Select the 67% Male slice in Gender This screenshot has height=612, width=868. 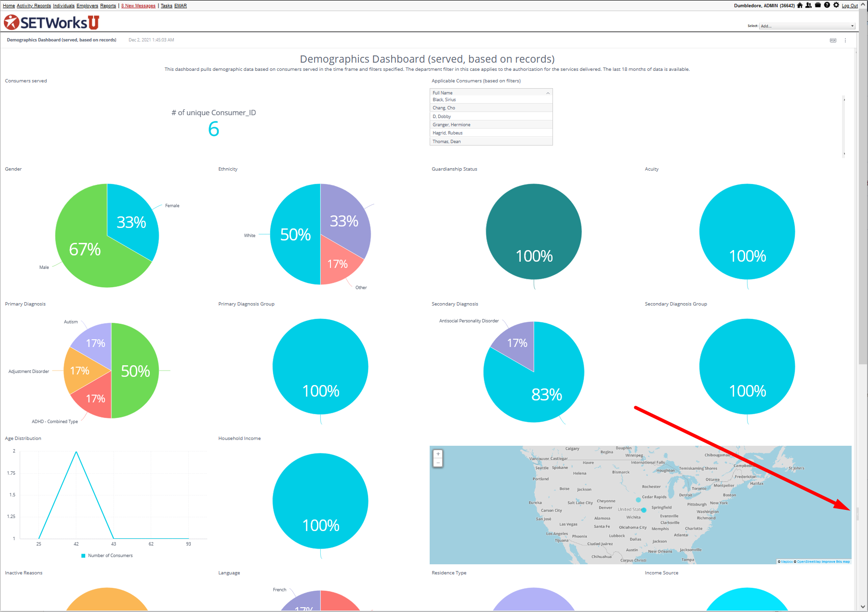(85, 249)
